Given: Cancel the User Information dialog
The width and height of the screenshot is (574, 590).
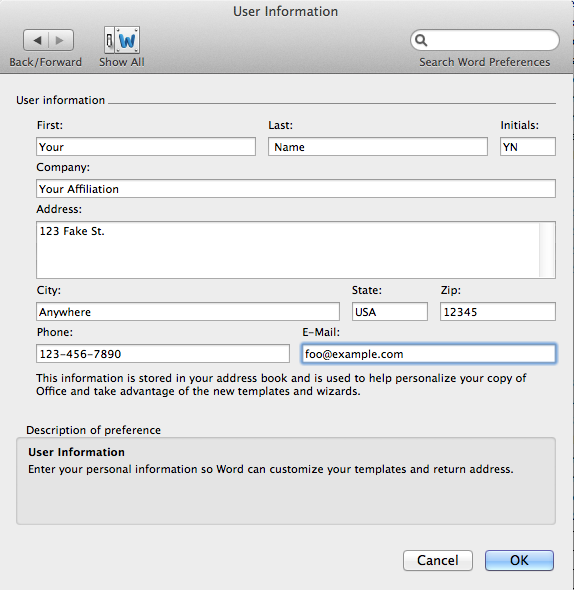Looking at the screenshot, I should point(438,560).
